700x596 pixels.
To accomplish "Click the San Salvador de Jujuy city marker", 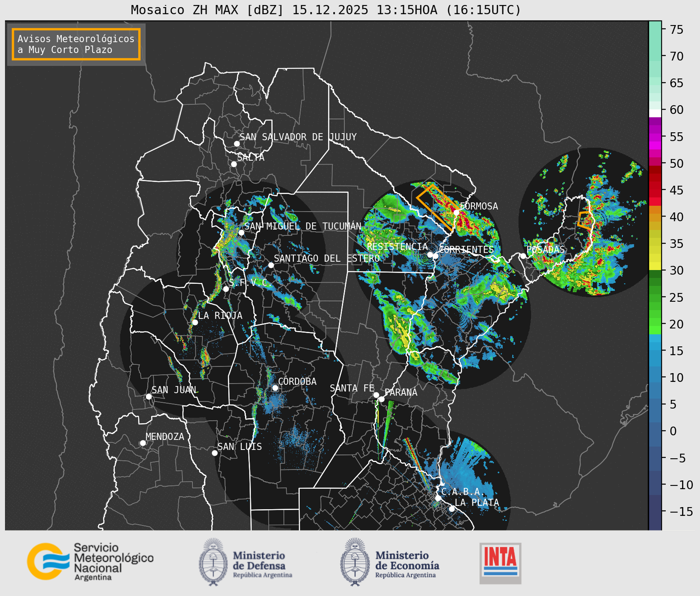I will pos(237,144).
